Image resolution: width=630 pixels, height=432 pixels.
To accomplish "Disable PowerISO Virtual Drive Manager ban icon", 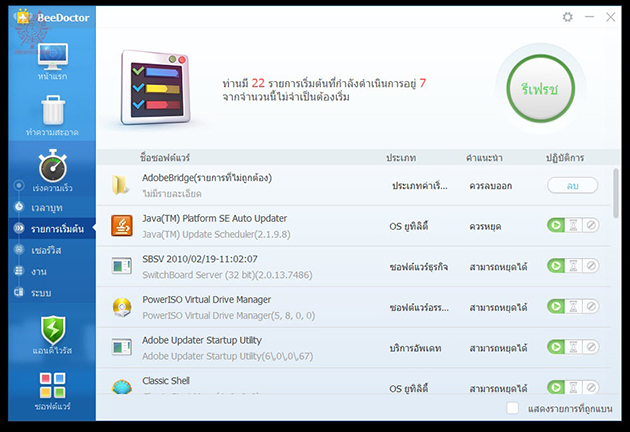I will [591, 307].
